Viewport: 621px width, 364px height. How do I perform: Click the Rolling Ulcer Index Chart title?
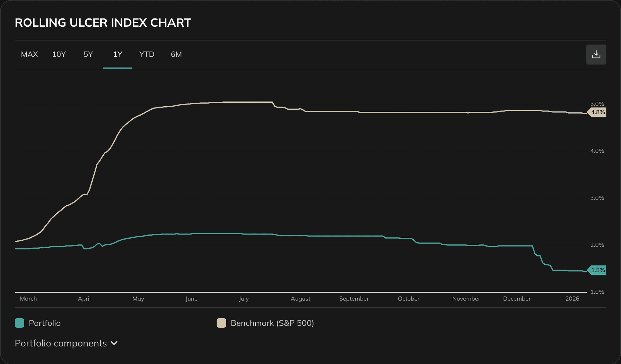pyautogui.click(x=103, y=23)
